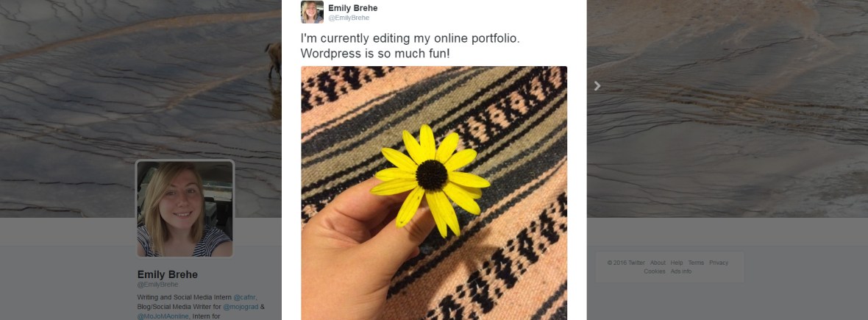Screen dimensions: 868x320
Task: Click the © 2016 Twitter footer text
Action: [x=626, y=263]
